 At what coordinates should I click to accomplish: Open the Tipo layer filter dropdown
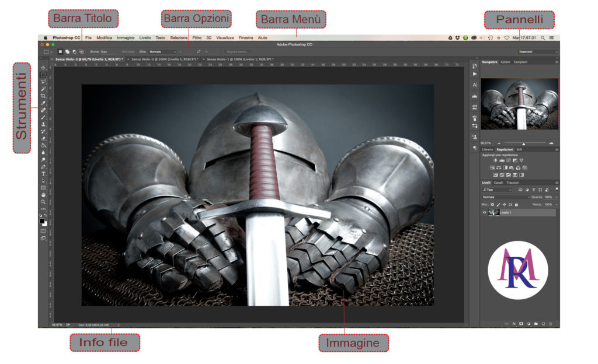497,190
